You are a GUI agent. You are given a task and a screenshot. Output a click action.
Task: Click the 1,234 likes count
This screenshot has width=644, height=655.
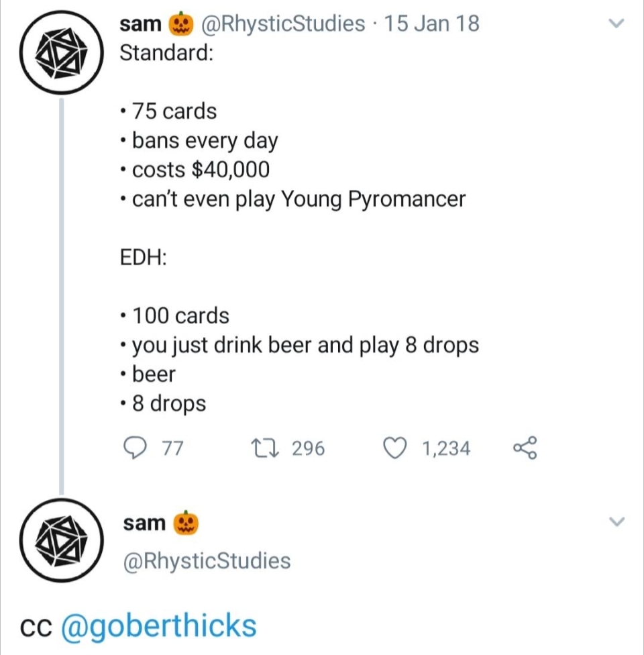[x=445, y=448]
